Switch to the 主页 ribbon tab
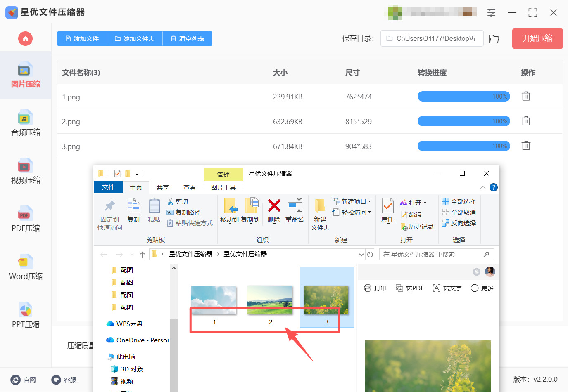Image resolution: width=568 pixels, height=392 pixels. click(136, 187)
